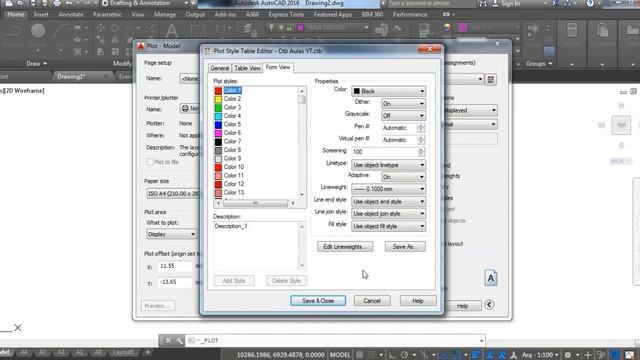640x360 pixels.
Task: Toggle the Plot to file checkbox
Action: point(150,162)
